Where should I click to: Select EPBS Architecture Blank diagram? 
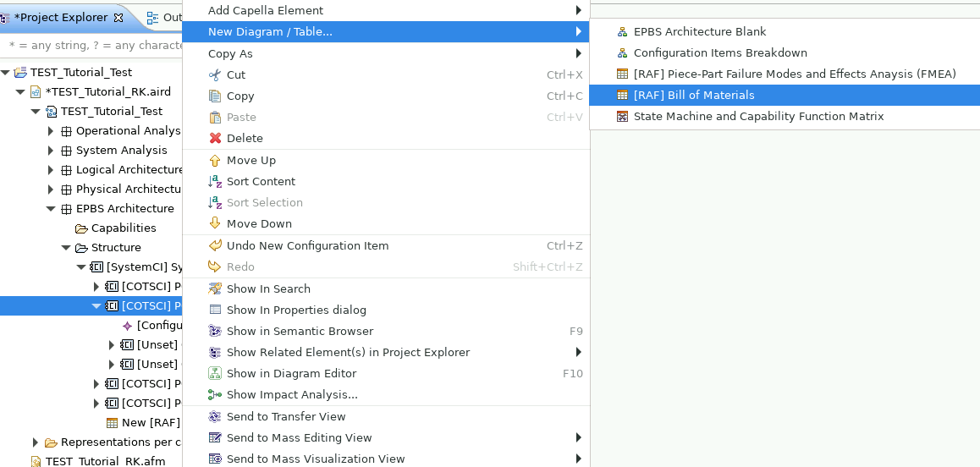tap(785, 32)
